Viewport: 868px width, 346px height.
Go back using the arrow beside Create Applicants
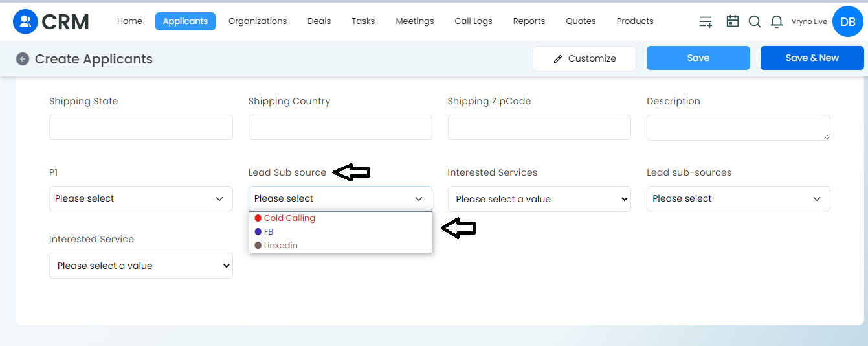pyautogui.click(x=23, y=59)
